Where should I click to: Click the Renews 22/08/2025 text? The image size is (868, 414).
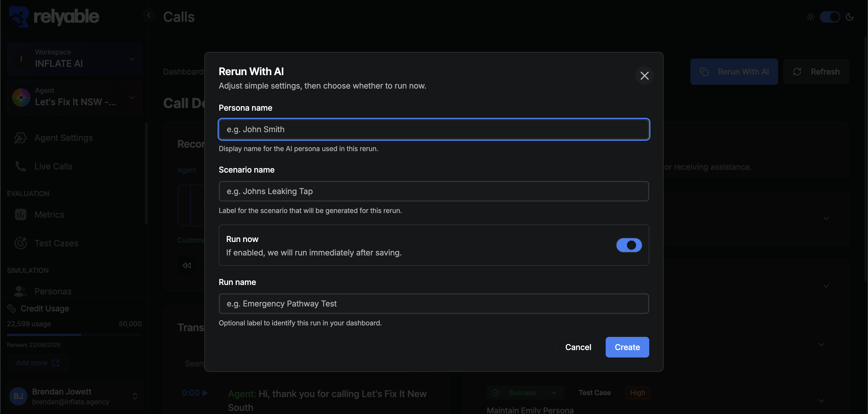pos(34,345)
